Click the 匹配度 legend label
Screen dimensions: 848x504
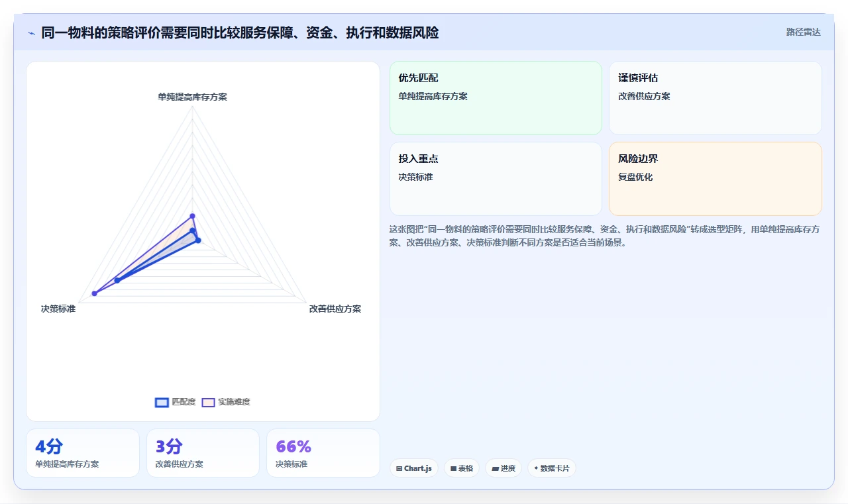pyautogui.click(x=184, y=402)
